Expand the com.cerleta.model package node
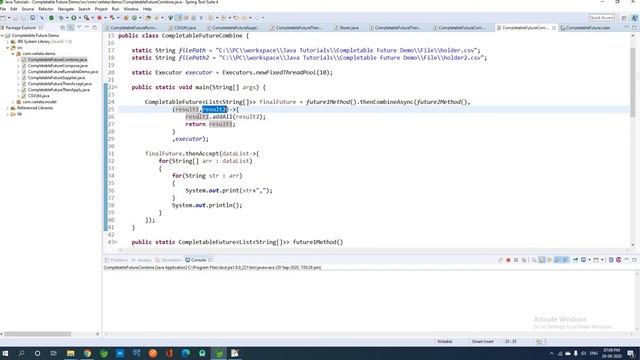 [13, 102]
